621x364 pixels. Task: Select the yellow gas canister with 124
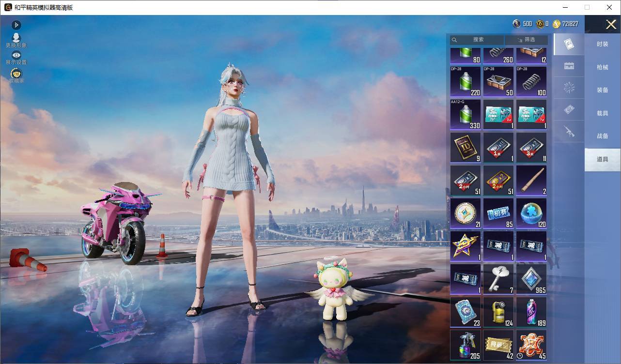498,312
